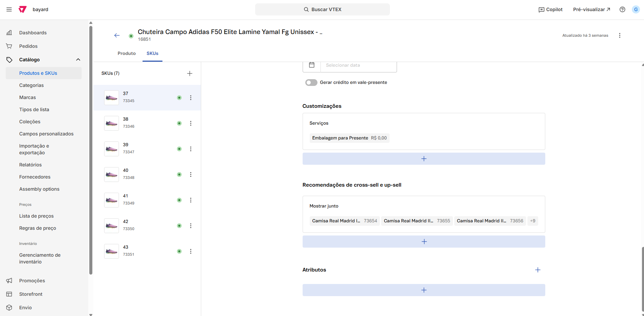
Task: Open the user account avatar G
Action: 636,9
